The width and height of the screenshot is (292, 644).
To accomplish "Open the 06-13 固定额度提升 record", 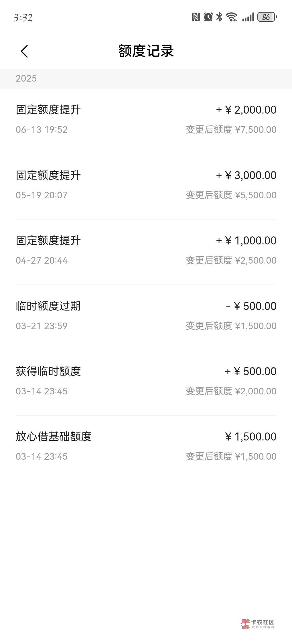I will coord(146,119).
